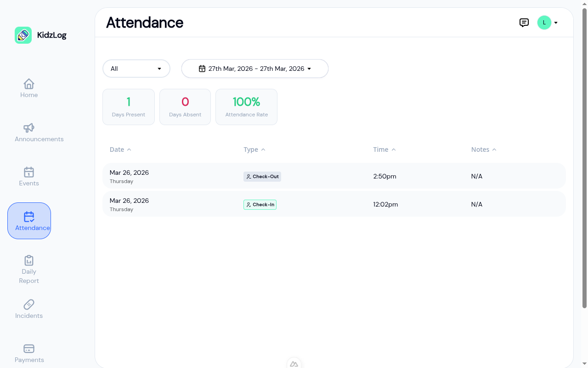Click the page vertical scrollbar
The height and width of the screenshot is (368, 588).
[585, 157]
